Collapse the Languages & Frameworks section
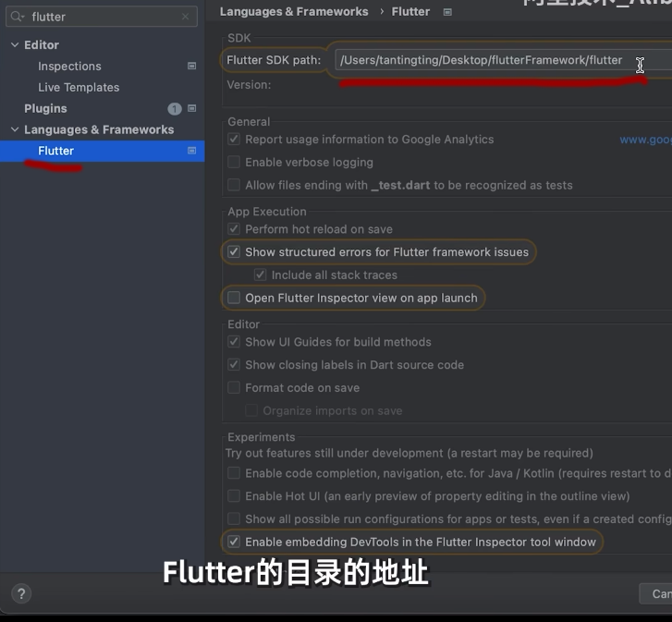The width and height of the screenshot is (672, 622). tap(14, 130)
